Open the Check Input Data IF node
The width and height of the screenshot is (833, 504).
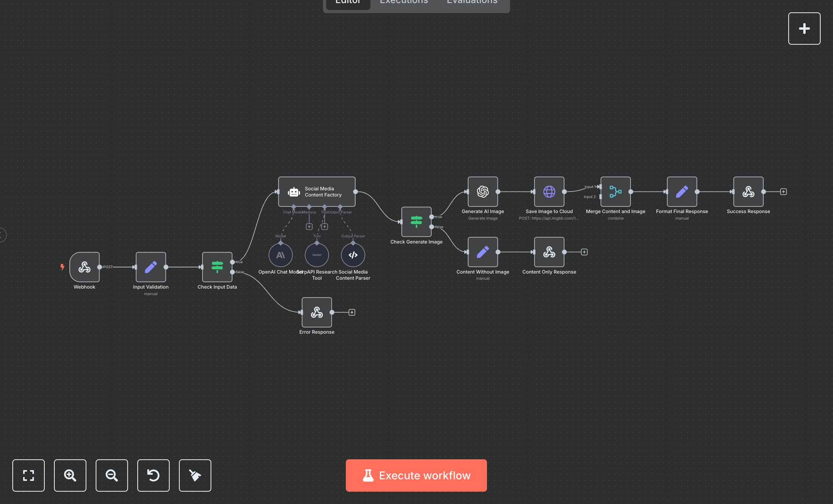[217, 267]
